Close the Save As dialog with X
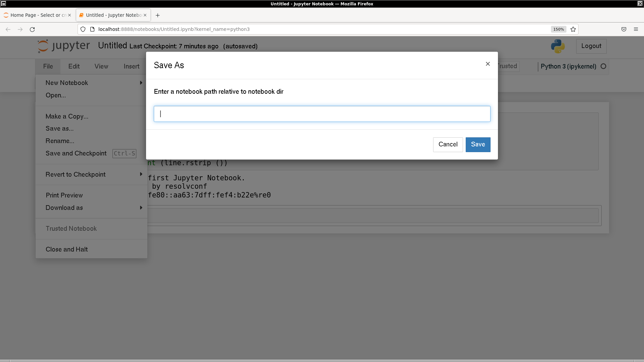Image resolution: width=644 pixels, height=362 pixels. pos(488,64)
